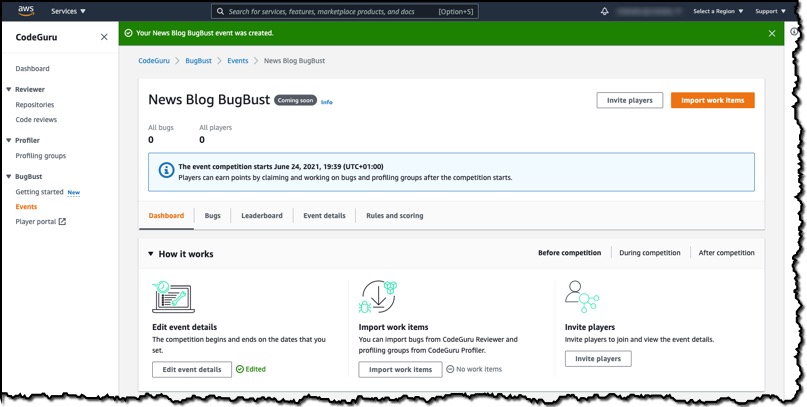This screenshot has height=407, width=807.
Task: Click the Coming soon status badge
Action: coord(295,100)
